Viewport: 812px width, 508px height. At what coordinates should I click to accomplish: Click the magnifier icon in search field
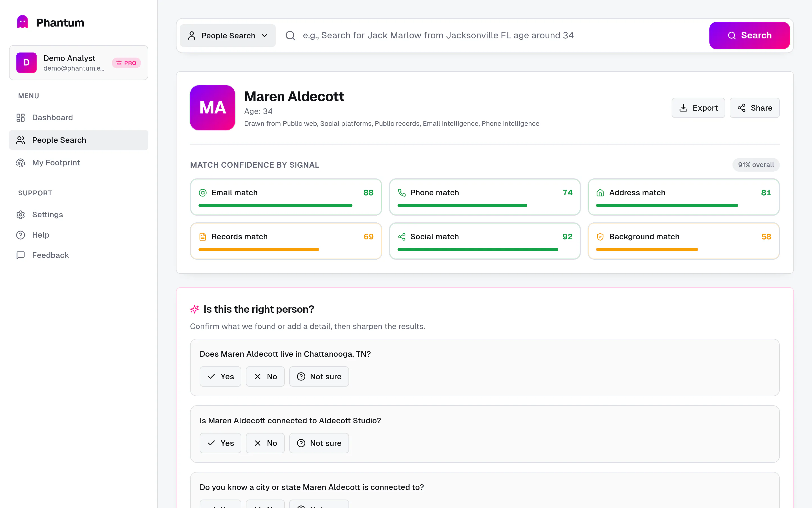tap(290, 36)
